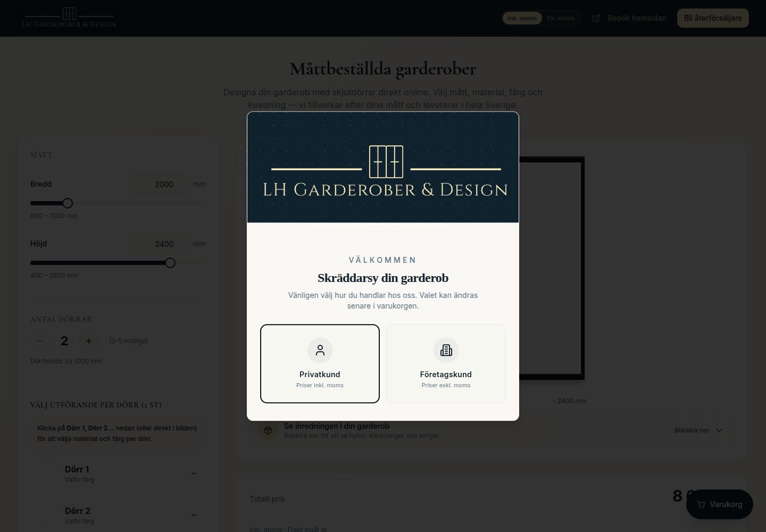
Task: Click the Dörr 1 label
Action: tap(77, 469)
